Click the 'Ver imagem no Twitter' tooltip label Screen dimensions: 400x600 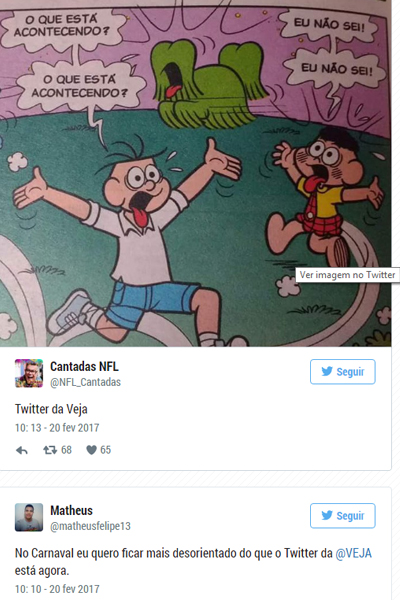pos(347,275)
